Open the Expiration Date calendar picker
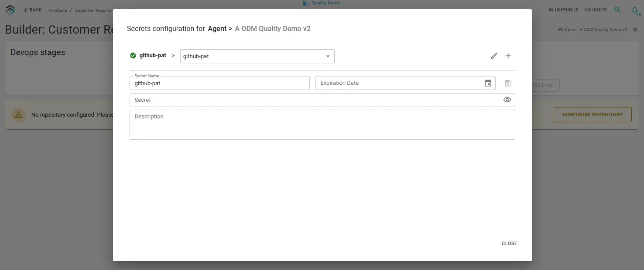Screen dimensions: 644x270 click(488, 83)
